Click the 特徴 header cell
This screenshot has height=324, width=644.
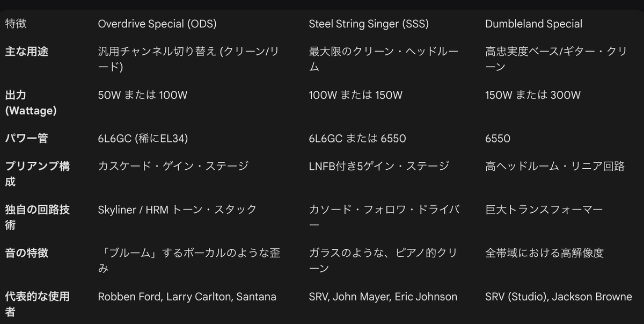(16, 24)
